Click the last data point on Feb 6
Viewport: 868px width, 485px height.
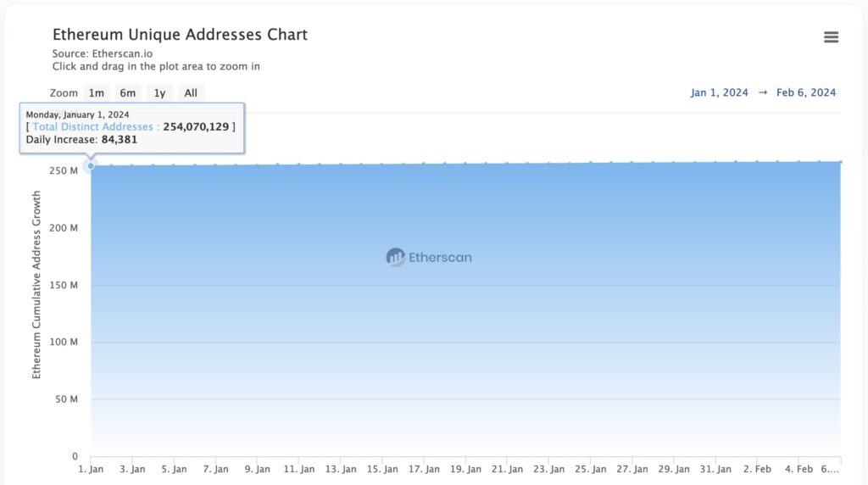(840, 162)
